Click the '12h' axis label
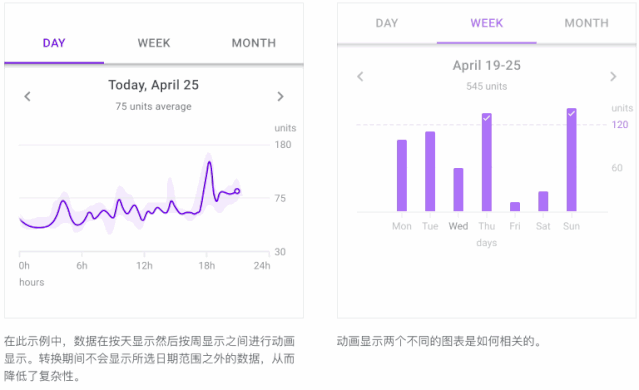The height and width of the screenshot is (390, 639). click(144, 266)
